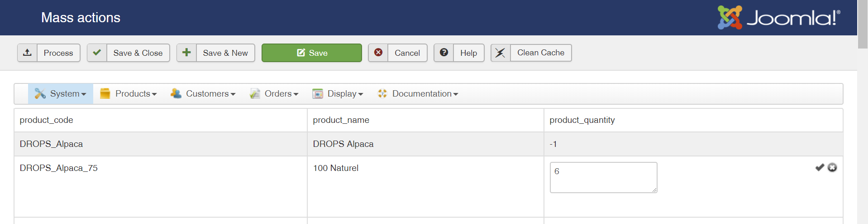Open the Orders menu
Image resolution: width=868 pixels, height=224 pixels.
274,94
